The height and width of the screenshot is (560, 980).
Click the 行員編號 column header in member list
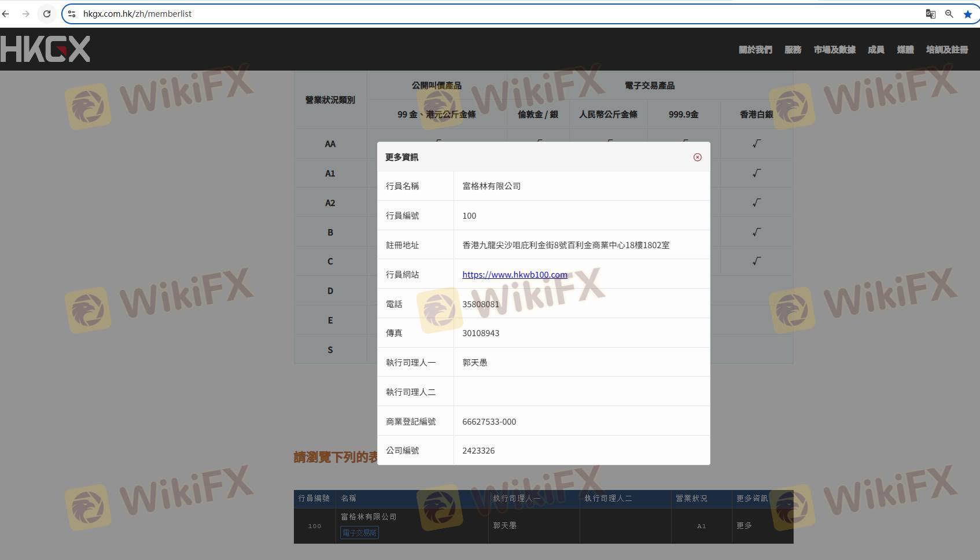314,499
